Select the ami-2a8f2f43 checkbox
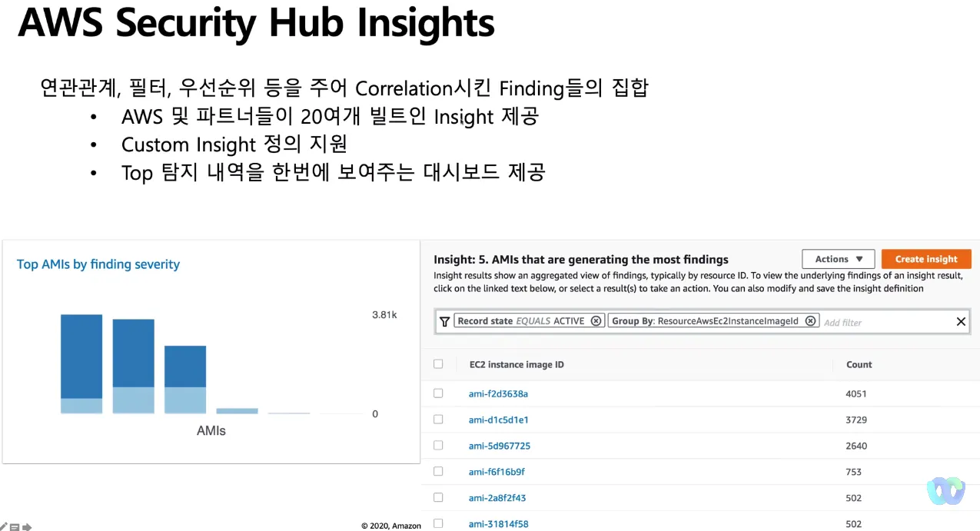The width and height of the screenshot is (980, 531). coord(438,498)
